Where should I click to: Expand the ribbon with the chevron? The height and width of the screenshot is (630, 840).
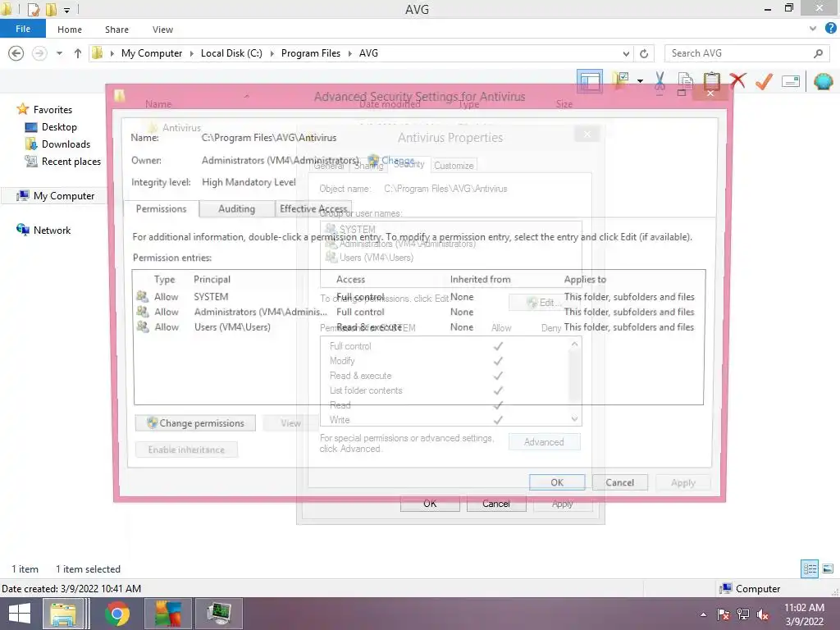[813, 29]
